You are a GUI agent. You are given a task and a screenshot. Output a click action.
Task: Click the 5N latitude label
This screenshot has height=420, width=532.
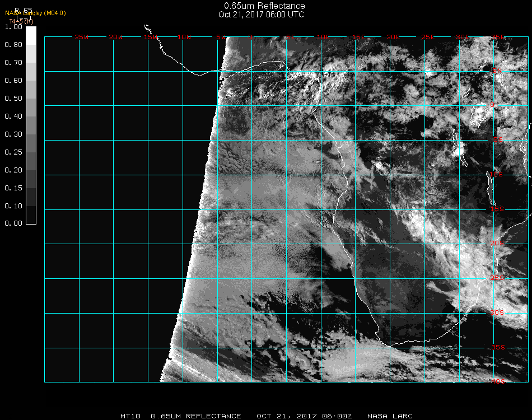(x=497, y=71)
